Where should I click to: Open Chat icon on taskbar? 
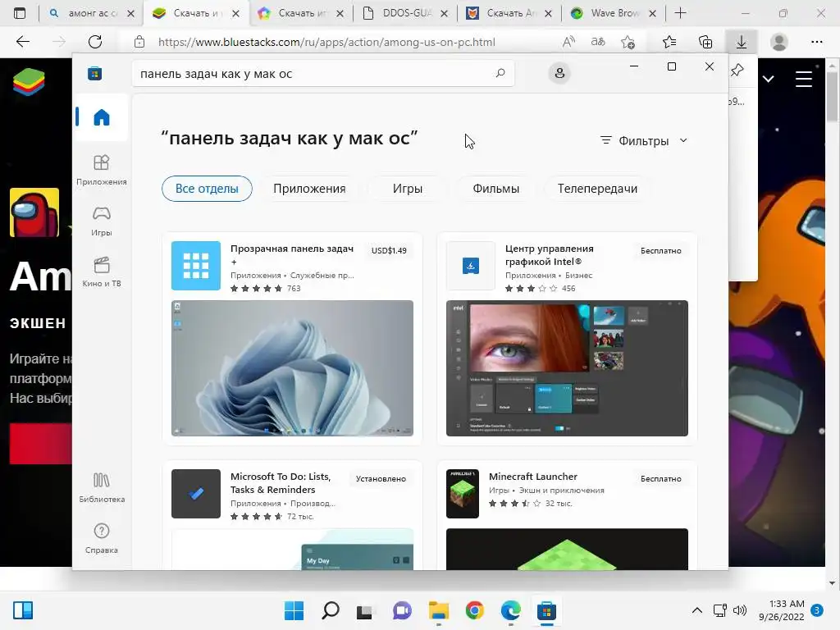(x=402, y=610)
